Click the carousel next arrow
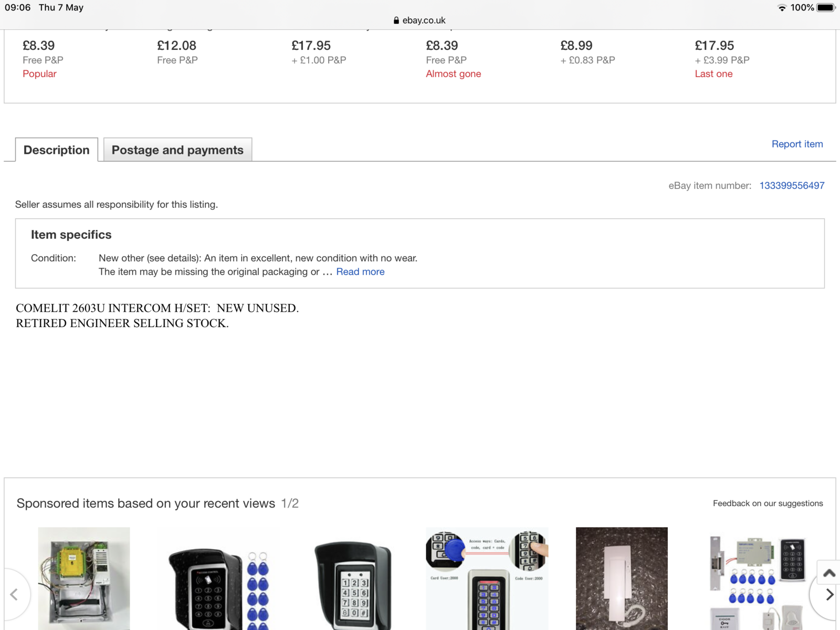840x630 pixels. click(x=829, y=594)
